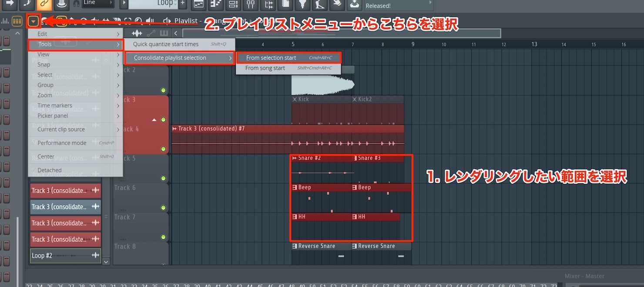Click the headphone icon before Line selector
644x287 pixels.
(76, 3)
